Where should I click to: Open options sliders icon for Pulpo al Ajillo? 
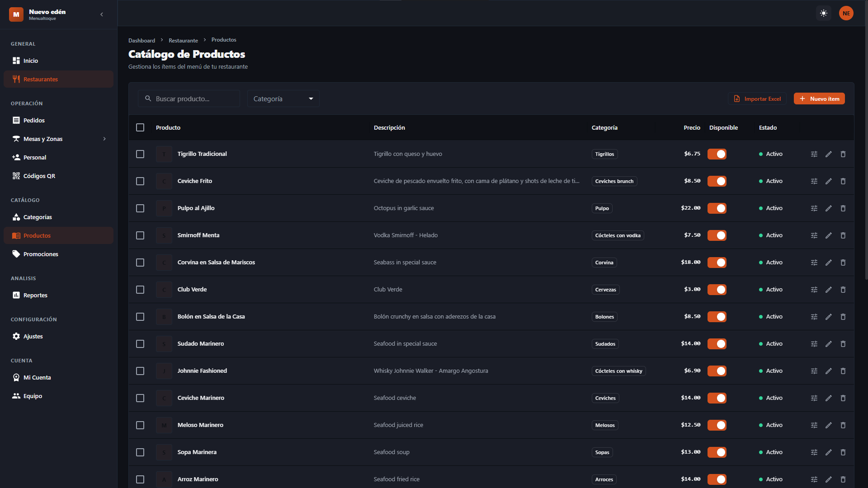point(814,208)
